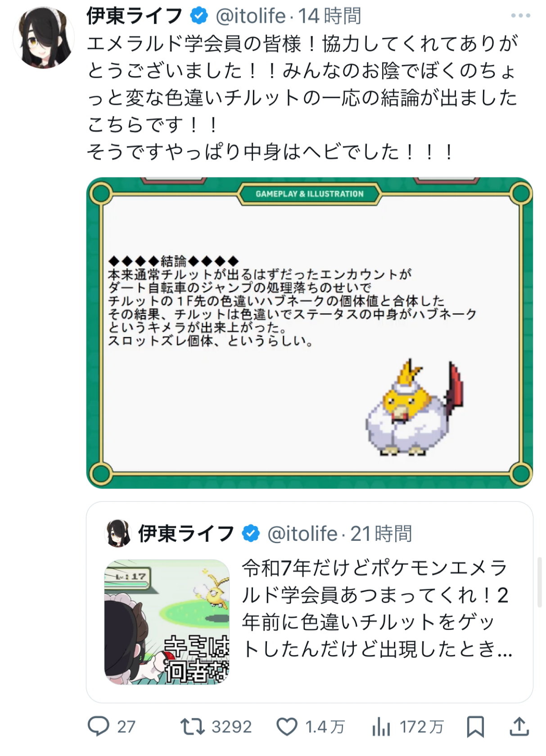Open the view analytics bar chart icon
Image resolution: width=546 pixels, height=756 pixels.
pos(381,726)
